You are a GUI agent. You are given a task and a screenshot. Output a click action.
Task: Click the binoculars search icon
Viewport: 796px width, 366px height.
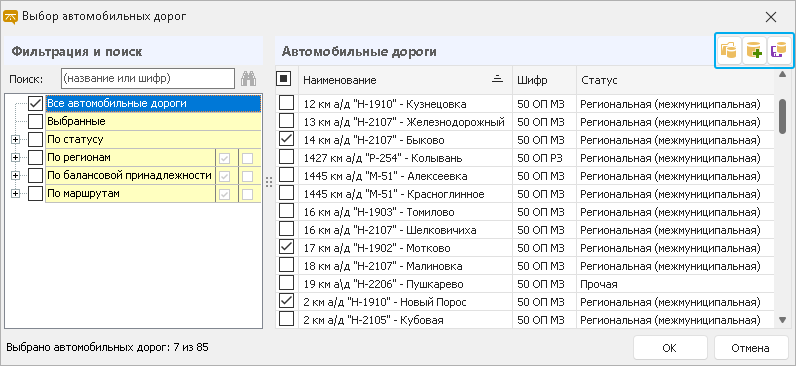click(248, 79)
